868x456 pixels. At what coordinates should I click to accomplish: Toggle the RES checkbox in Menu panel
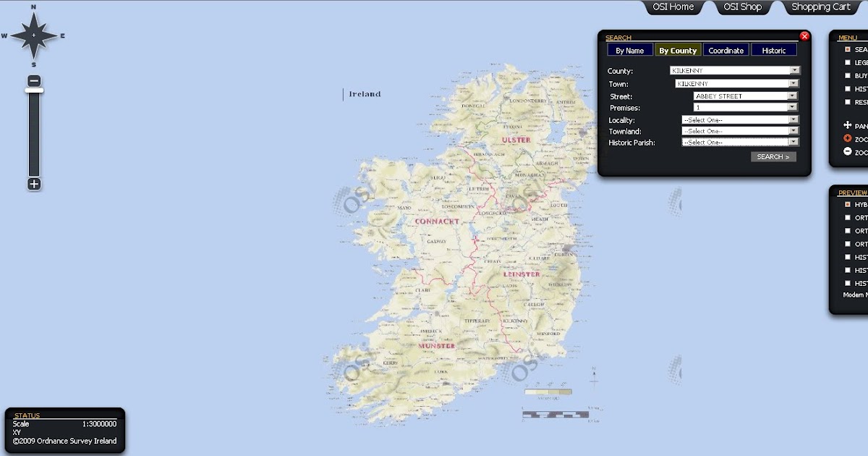[x=848, y=102]
